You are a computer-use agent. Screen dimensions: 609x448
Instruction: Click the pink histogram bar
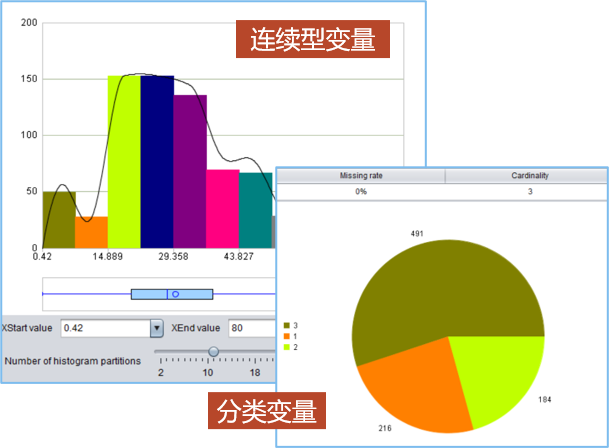pyautogui.click(x=223, y=209)
